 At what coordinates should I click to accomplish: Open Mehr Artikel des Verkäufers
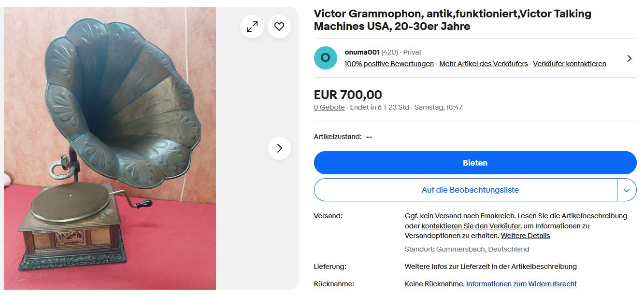[x=483, y=64]
